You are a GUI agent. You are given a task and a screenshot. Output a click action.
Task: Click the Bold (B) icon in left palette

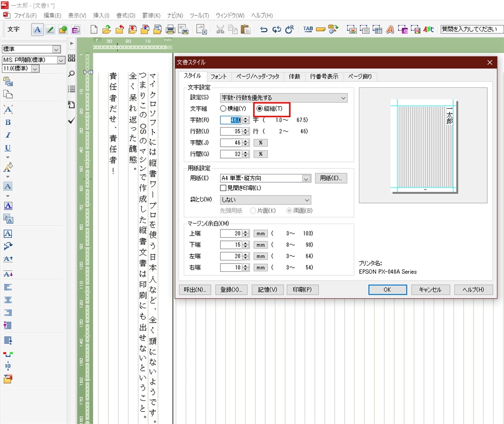[x=8, y=122]
